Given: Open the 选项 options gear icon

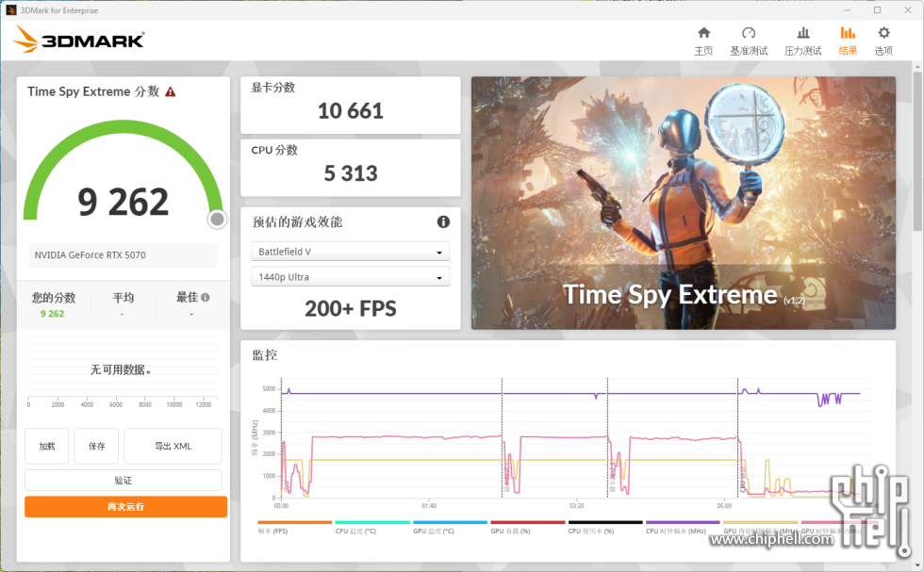Looking at the screenshot, I should coord(883,33).
